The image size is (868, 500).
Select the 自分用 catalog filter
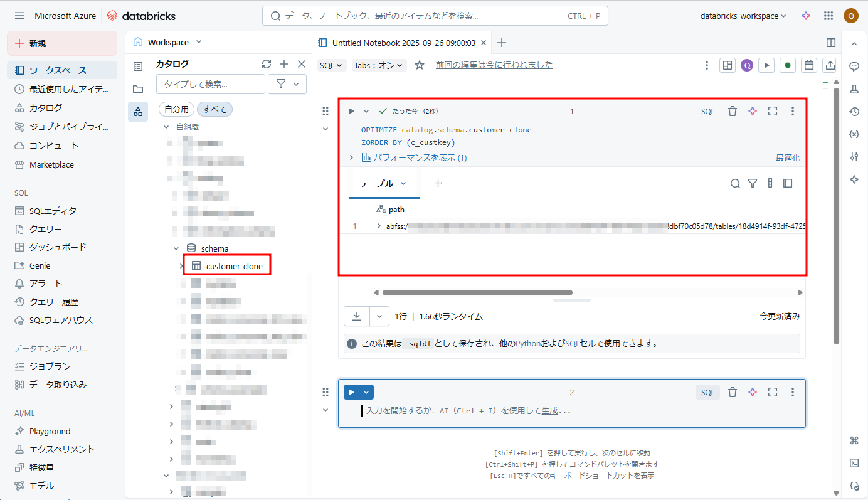coord(176,109)
